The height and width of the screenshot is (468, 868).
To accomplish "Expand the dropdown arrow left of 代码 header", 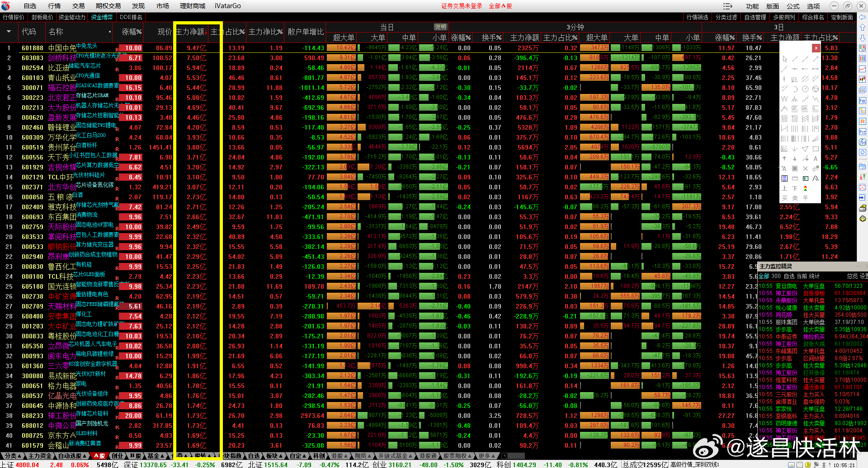I will click(x=9, y=32).
